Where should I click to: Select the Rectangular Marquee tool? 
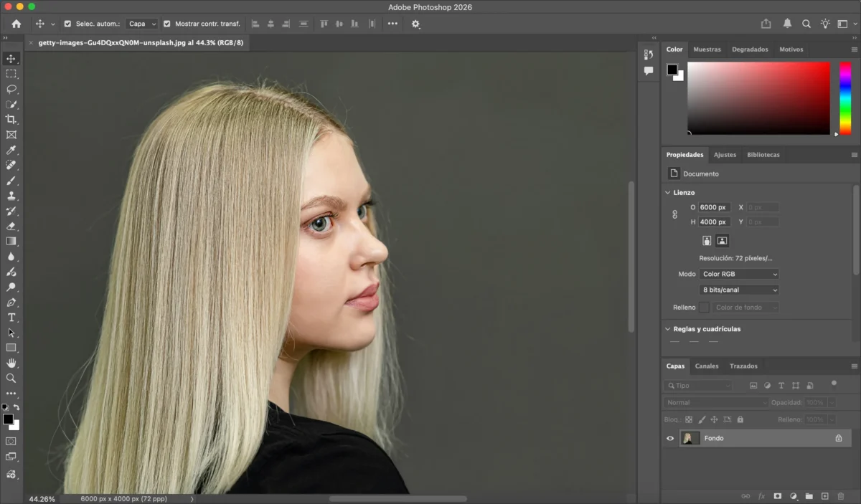11,74
